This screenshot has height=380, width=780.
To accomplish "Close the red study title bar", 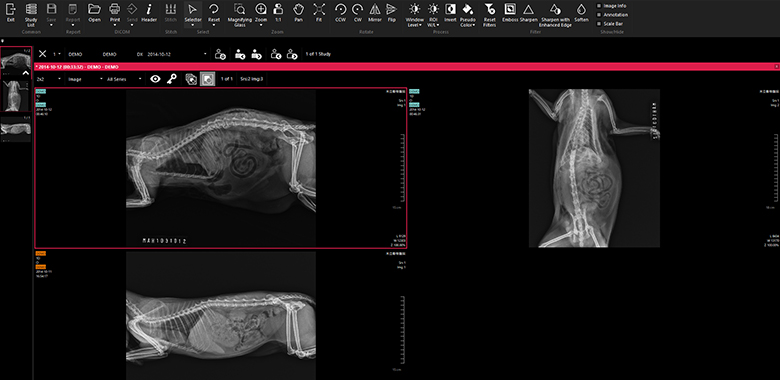I will click(777, 66).
